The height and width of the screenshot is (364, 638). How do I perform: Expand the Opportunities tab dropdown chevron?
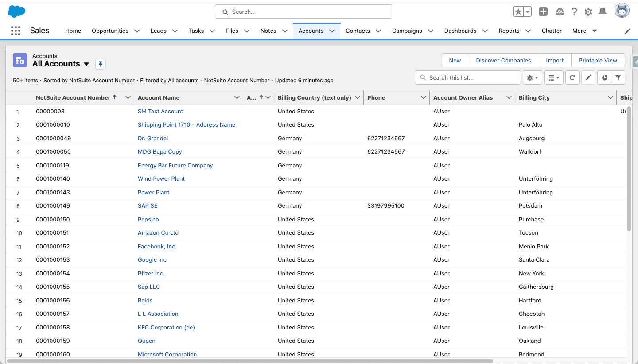tap(137, 31)
